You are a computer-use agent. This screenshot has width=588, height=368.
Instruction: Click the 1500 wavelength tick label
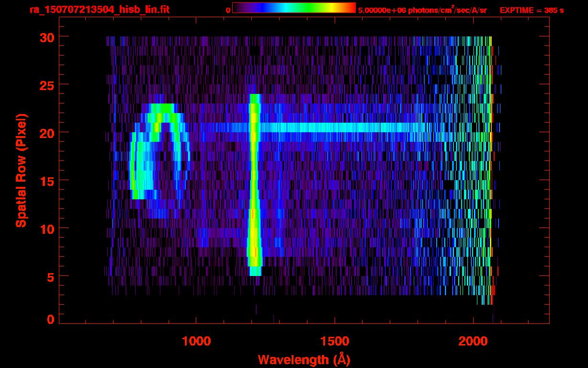click(335, 341)
